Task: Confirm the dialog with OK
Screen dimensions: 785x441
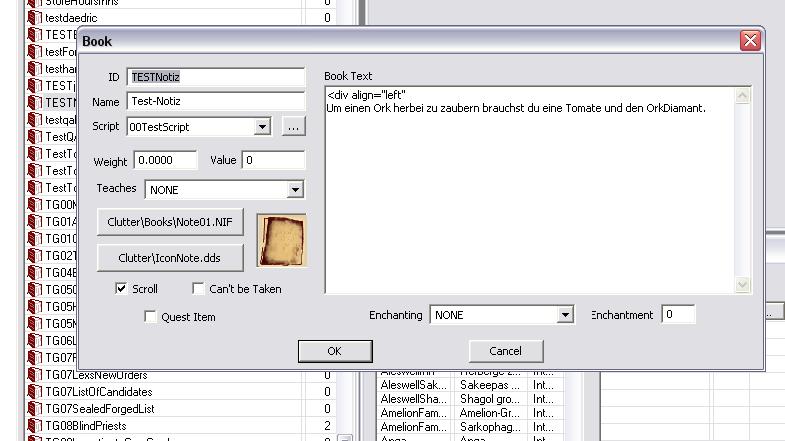Action: point(335,351)
